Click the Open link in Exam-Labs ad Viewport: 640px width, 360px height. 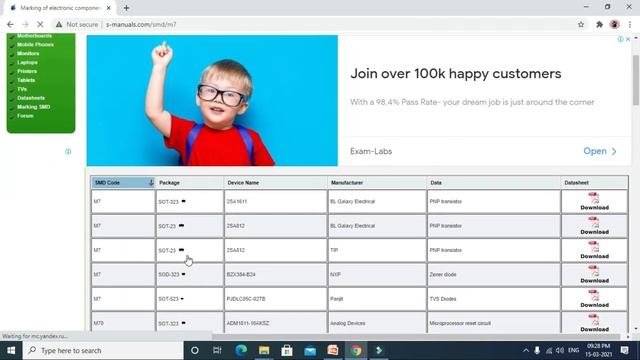pos(600,151)
